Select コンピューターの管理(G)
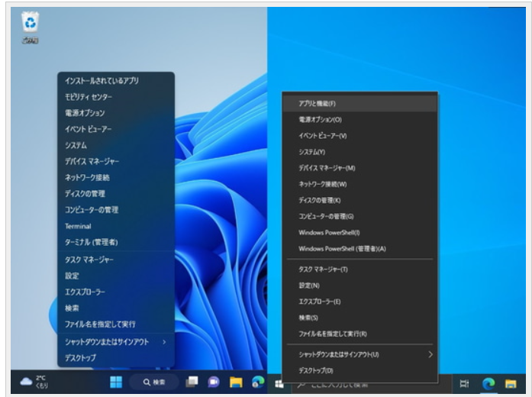Screen dimensions: 532x397 pos(360,217)
